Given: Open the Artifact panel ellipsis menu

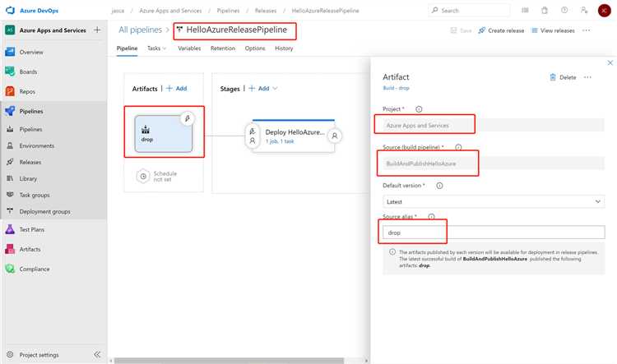Looking at the screenshot, I should [x=587, y=77].
